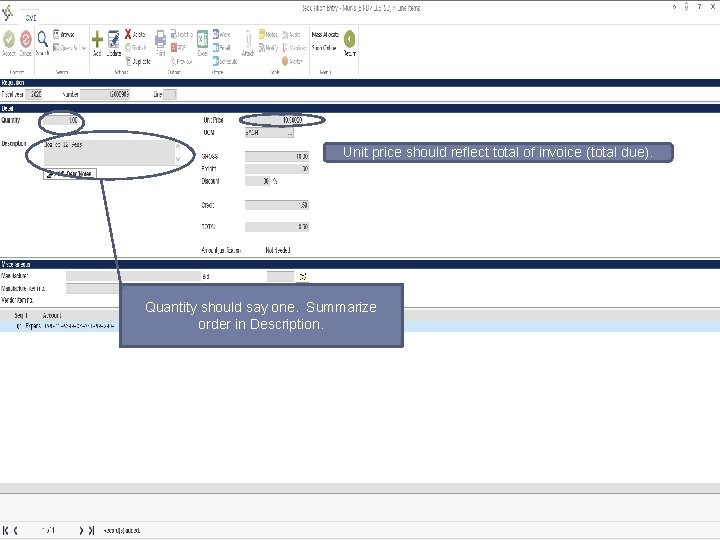Click the Print printer icon

click(x=160, y=39)
